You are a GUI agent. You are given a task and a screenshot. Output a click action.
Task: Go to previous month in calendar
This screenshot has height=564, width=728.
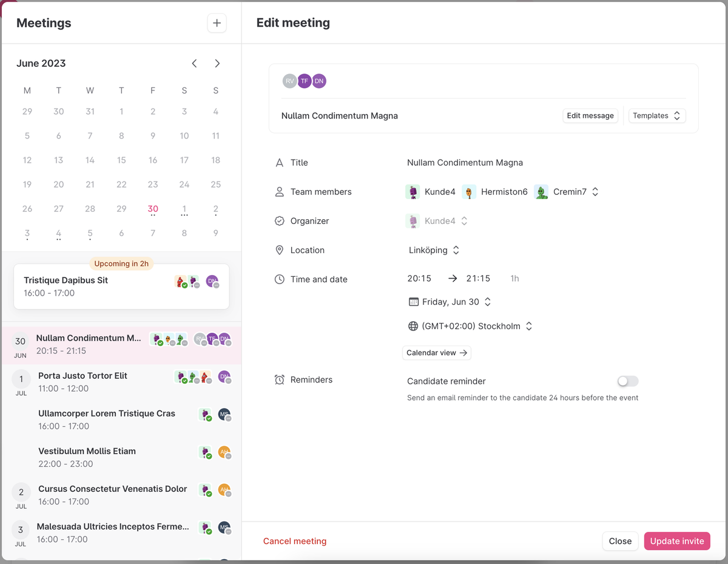(x=194, y=64)
